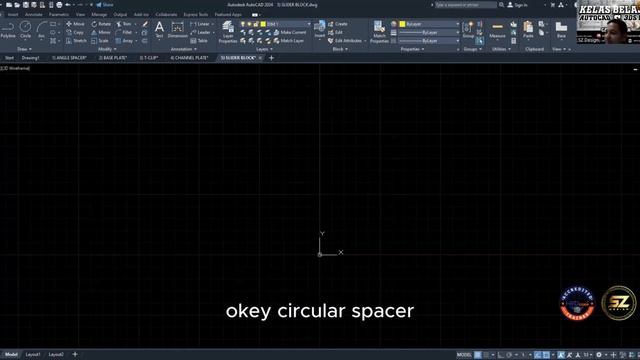Image resolution: width=640 pixels, height=360 pixels.
Task: Click the Share button
Action: tap(105, 5)
